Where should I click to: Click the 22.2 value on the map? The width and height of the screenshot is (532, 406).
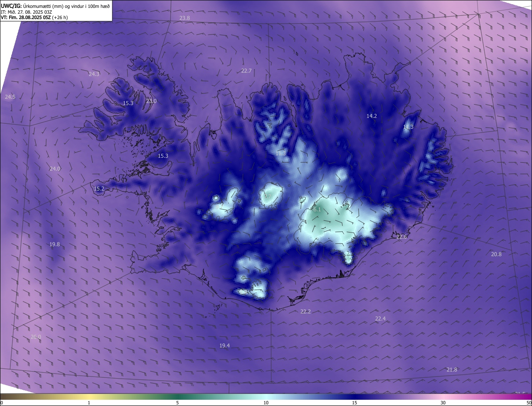point(305,311)
